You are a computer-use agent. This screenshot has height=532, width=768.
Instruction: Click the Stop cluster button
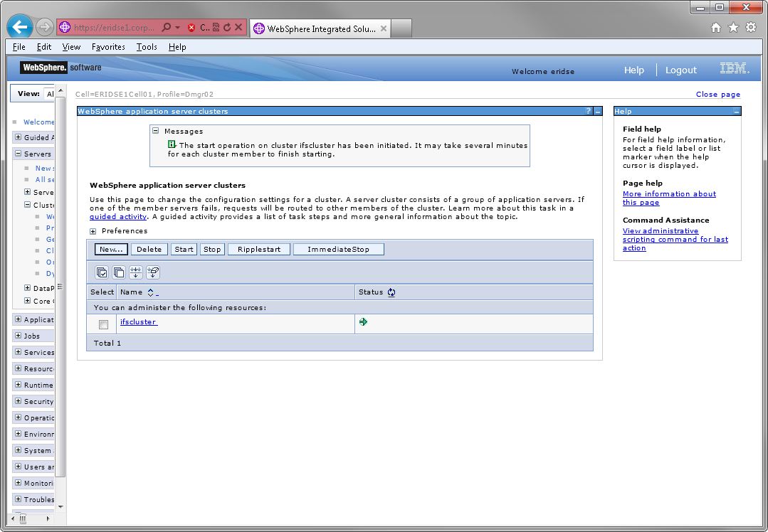coord(212,249)
